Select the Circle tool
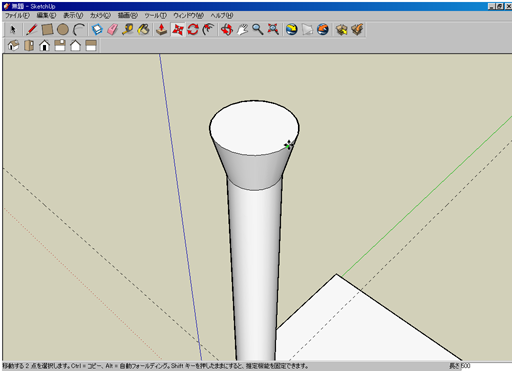This screenshot has width=512, height=371. (x=63, y=30)
